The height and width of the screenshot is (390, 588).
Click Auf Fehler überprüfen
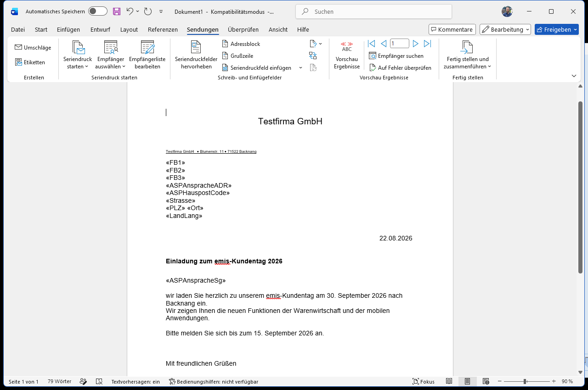click(x=401, y=68)
